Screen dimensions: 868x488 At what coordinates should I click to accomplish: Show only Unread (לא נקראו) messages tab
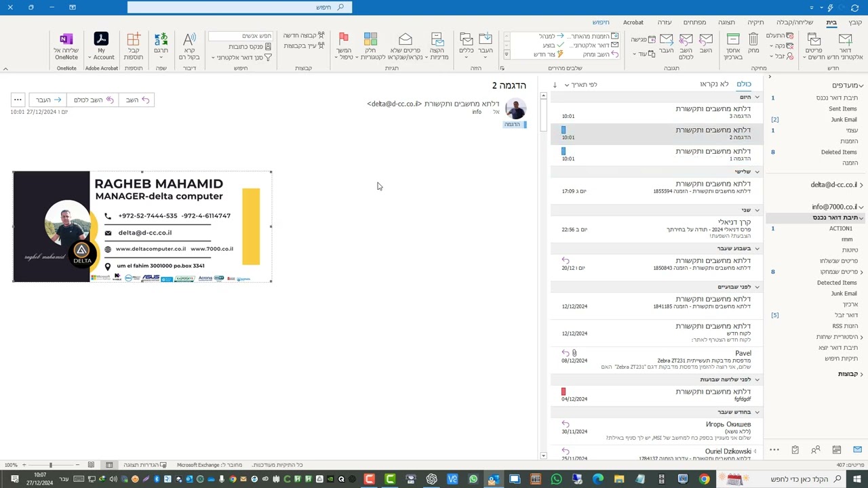(714, 84)
